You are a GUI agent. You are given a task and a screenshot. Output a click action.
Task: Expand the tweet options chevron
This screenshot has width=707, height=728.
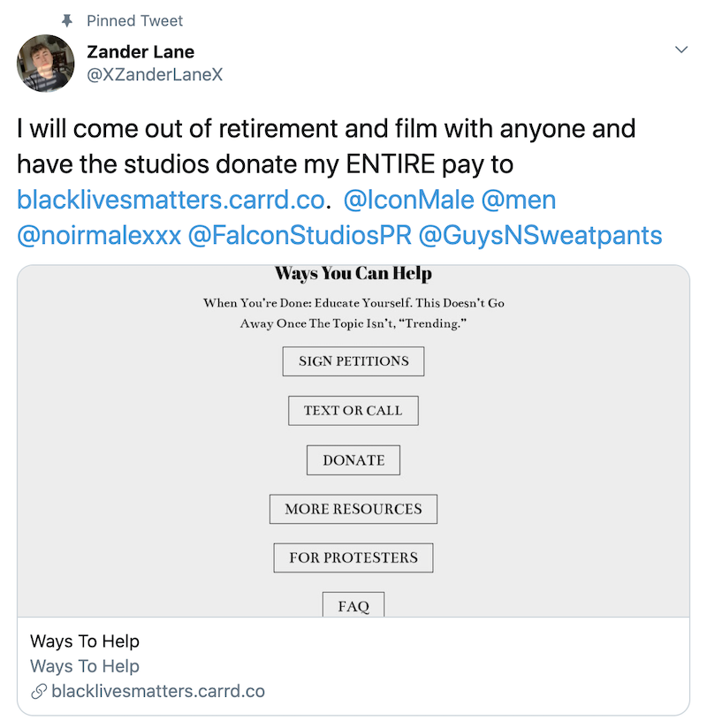point(681,49)
